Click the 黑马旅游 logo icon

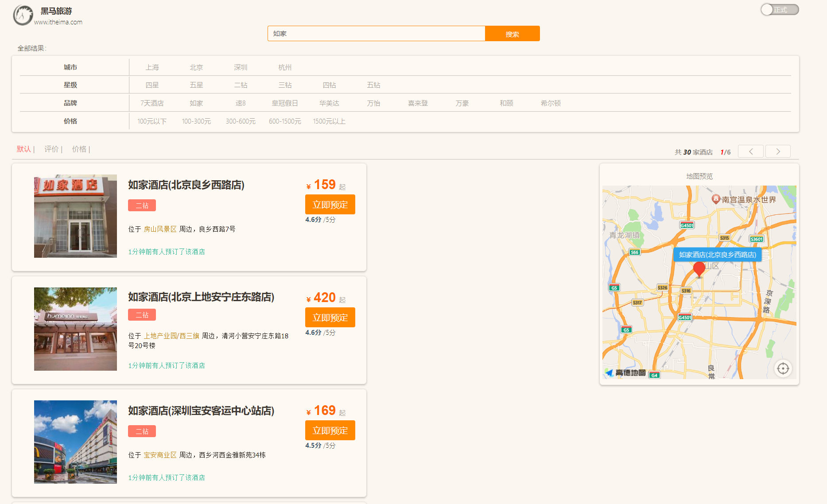click(x=22, y=14)
